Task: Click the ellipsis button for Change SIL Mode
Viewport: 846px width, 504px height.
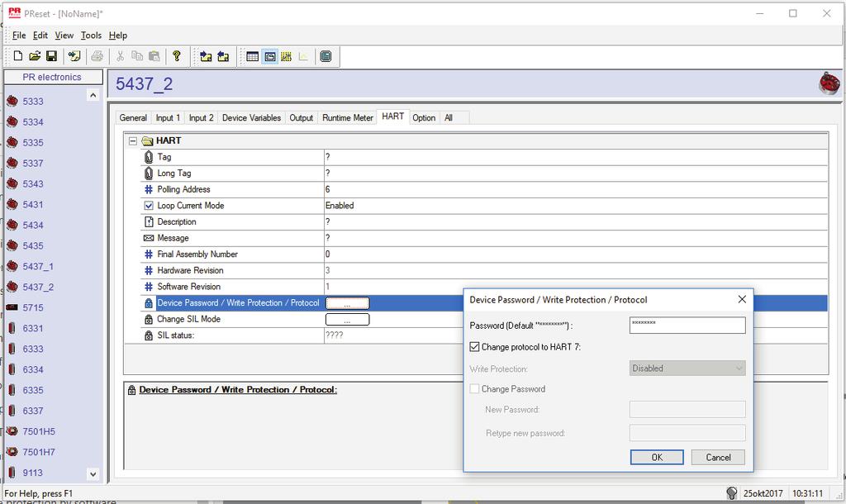Action: pos(348,320)
